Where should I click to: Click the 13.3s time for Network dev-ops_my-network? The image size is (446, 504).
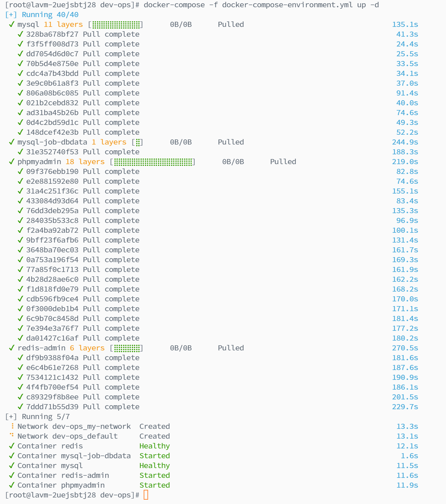[407, 427]
